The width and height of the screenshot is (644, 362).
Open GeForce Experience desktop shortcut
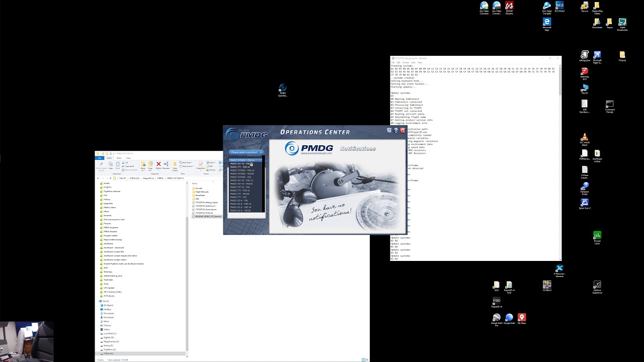597,287
